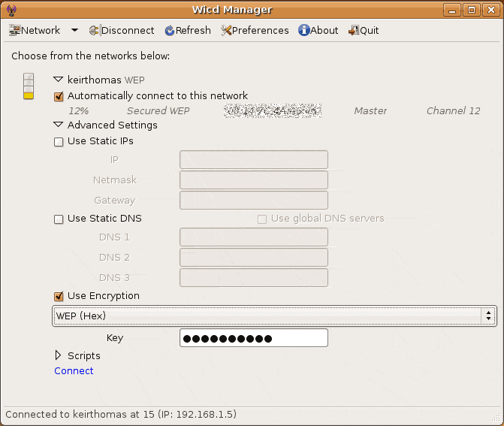Click the Gateway input field
This screenshot has width=504, height=426.
254,200
